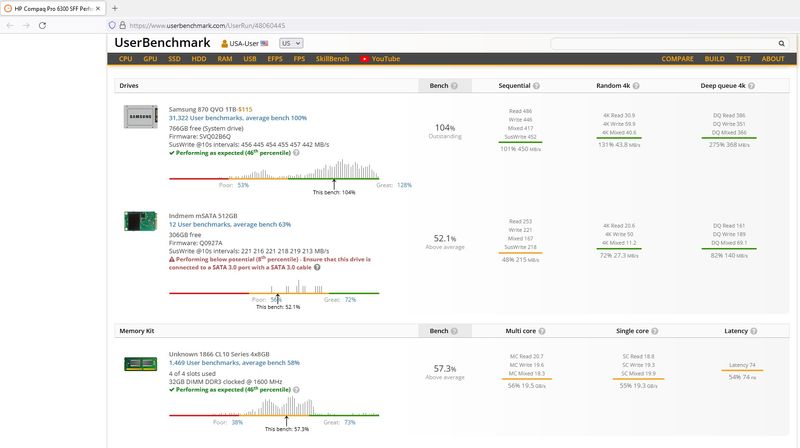Open the FPS menu item

pos(299,59)
